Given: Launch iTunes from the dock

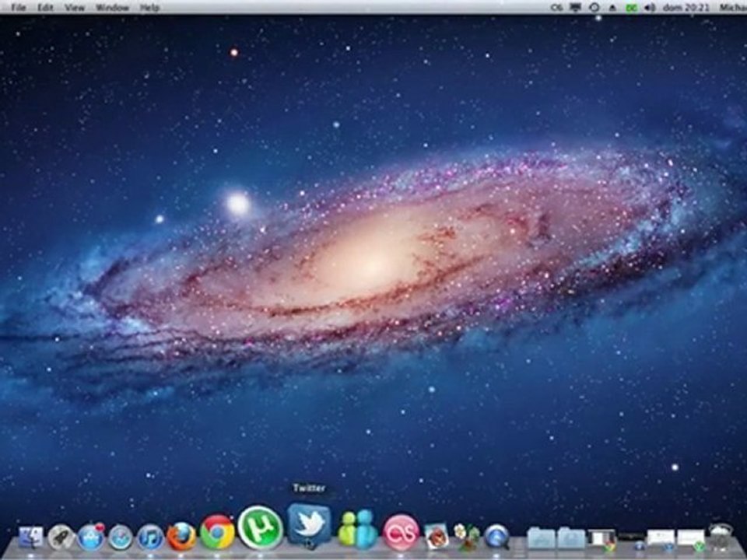Looking at the screenshot, I should 150,537.
